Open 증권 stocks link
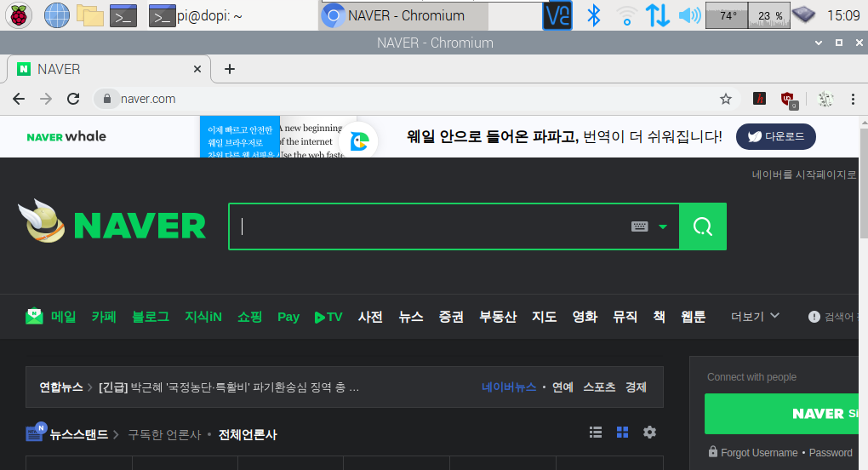This screenshot has height=470, width=868. coord(451,317)
